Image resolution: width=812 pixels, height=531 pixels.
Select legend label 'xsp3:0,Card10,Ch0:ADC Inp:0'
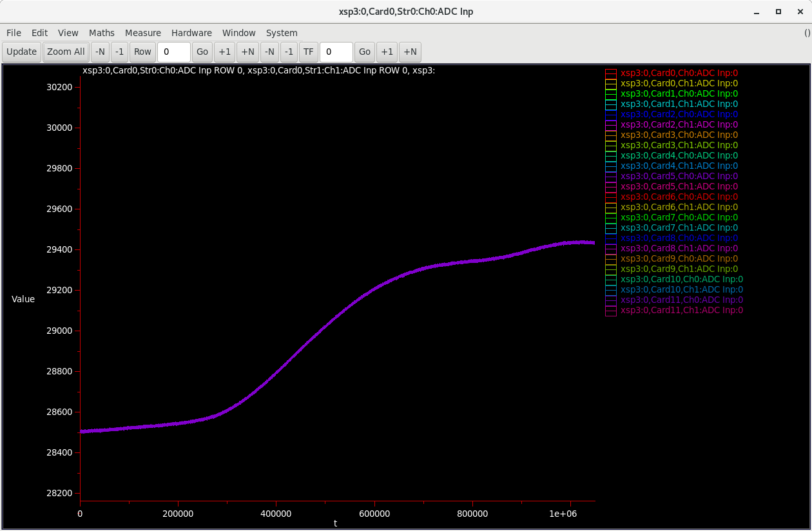682,280
